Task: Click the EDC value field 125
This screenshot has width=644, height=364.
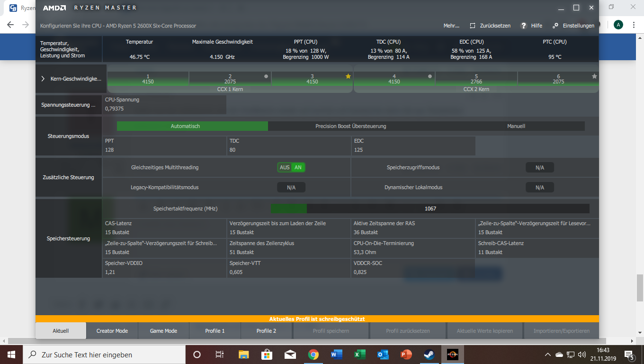Action: click(x=413, y=146)
